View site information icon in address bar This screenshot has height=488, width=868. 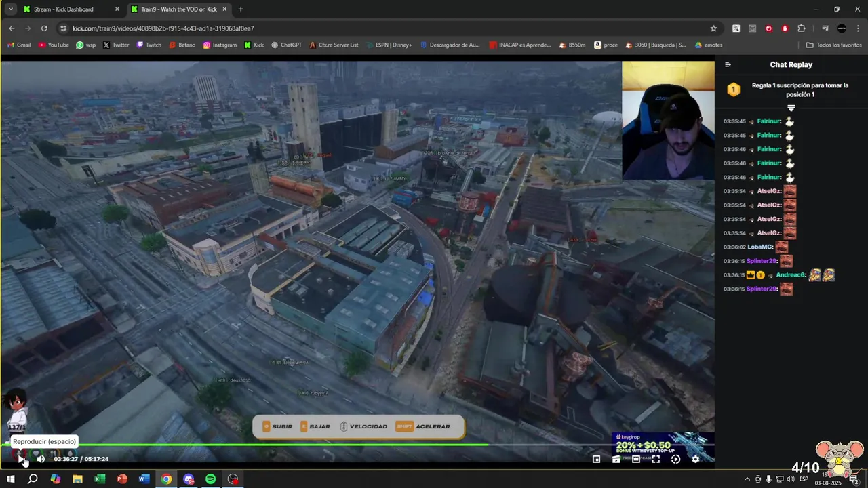[x=63, y=28]
